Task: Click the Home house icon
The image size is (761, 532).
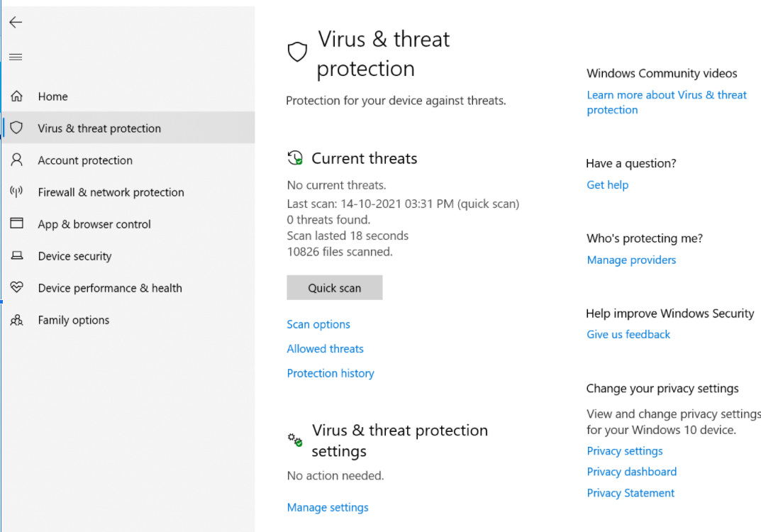Action: click(16, 96)
